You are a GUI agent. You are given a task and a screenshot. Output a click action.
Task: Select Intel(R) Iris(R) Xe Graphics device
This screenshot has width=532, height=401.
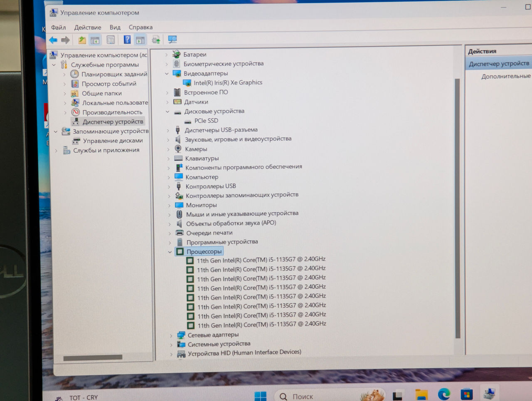click(228, 83)
